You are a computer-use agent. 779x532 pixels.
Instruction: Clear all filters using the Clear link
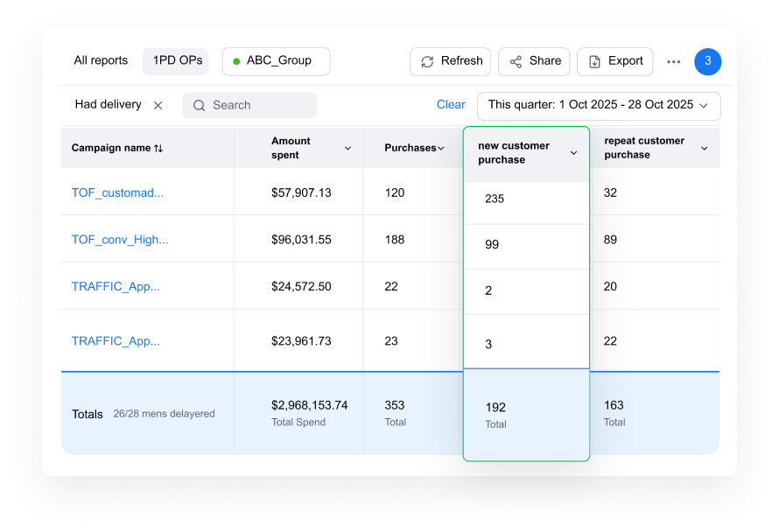451,105
